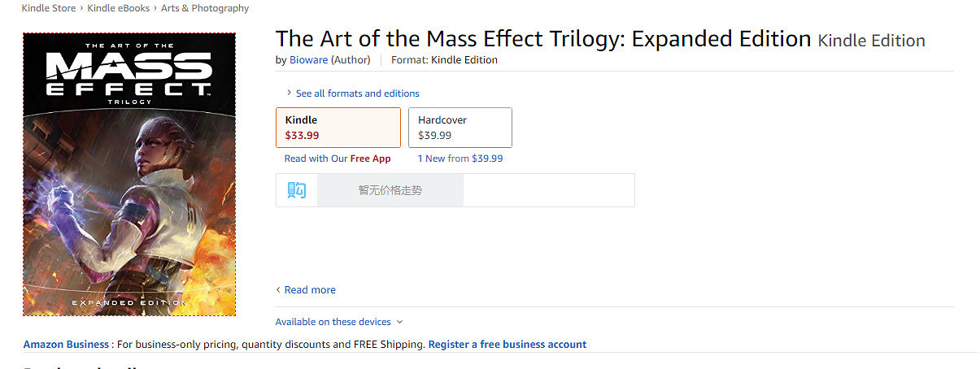Click Register a free business account

tap(507, 345)
